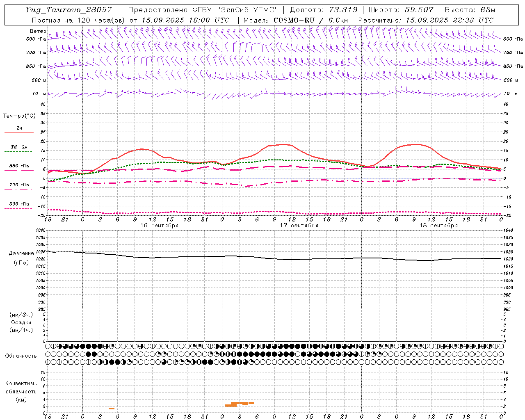This screenshot has height=420, width=525.
Task: Click the left 500 гПа wind level label
Action: [x=36, y=39]
